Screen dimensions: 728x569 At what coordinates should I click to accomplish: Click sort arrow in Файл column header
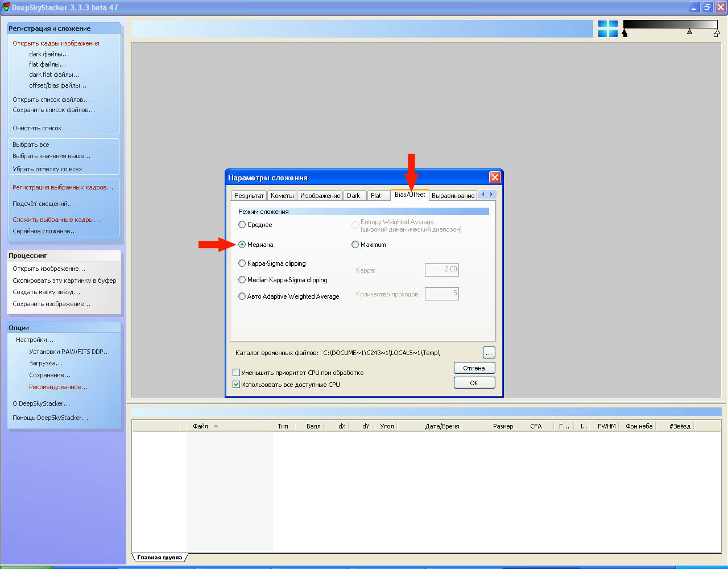(216, 426)
